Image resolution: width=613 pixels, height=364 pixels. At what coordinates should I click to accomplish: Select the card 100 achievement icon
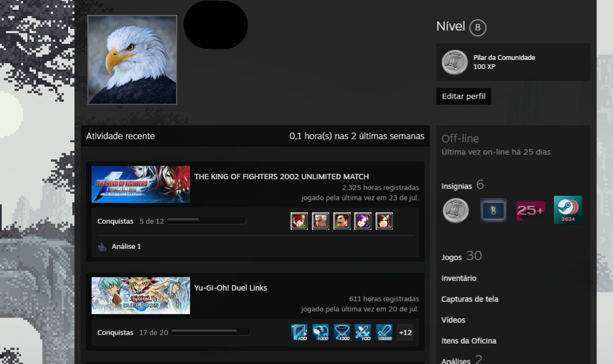pyautogui.click(x=299, y=332)
